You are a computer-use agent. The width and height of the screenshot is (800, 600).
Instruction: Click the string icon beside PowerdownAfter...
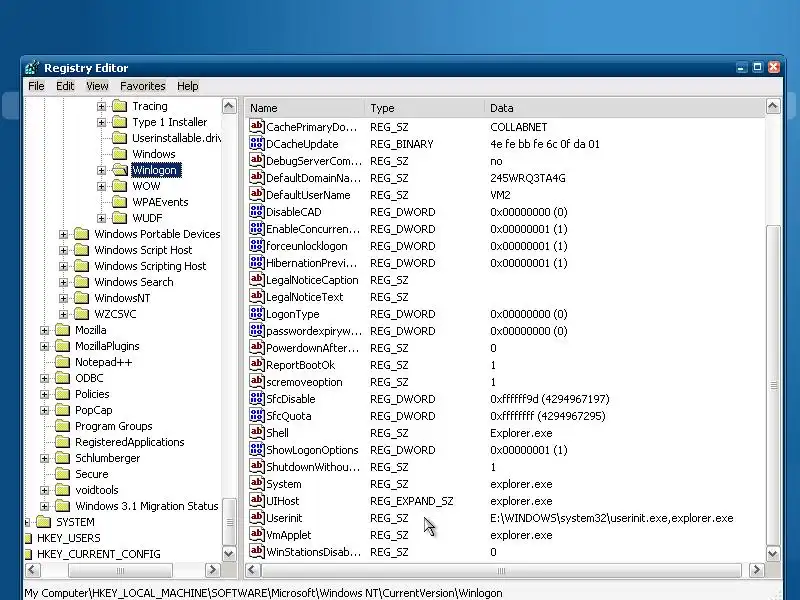pyautogui.click(x=257, y=347)
